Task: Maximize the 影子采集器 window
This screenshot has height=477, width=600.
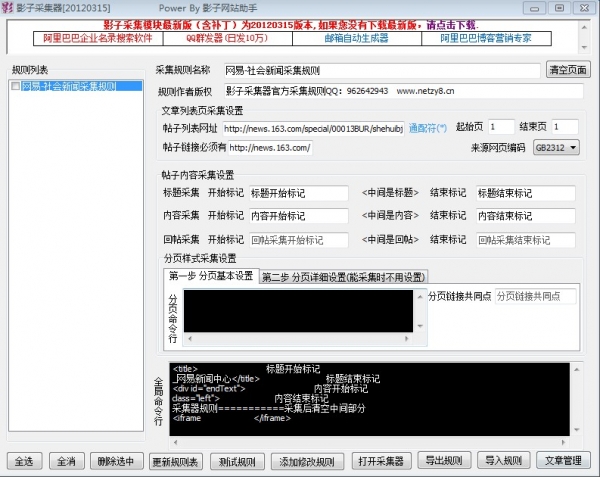Action: [x=559, y=8]
